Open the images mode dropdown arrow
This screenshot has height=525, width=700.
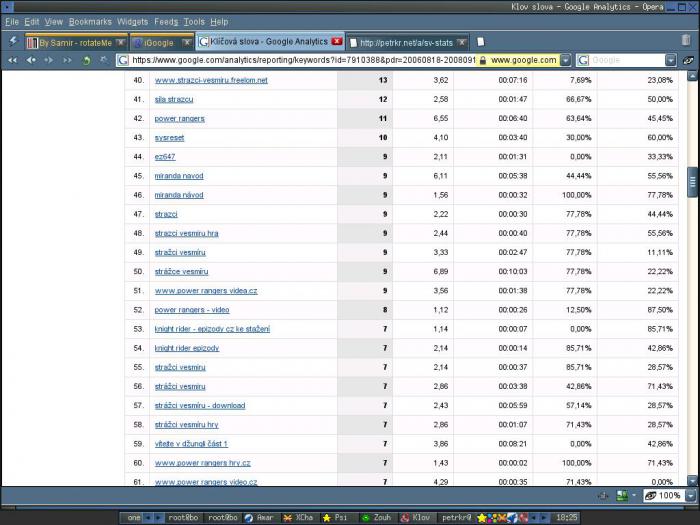click(633, 495)
